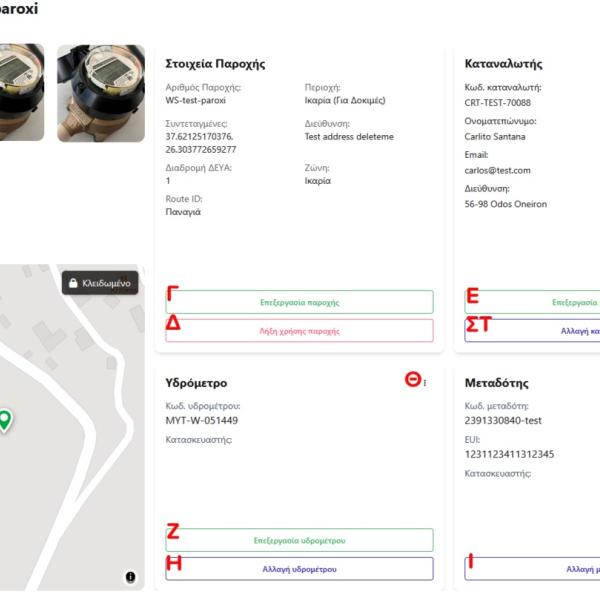Image resolution: width=600 pixels, height=600 pixels.
Task: Click the Αλλαγή μεταδότη button
Action: tap(532, 569)
